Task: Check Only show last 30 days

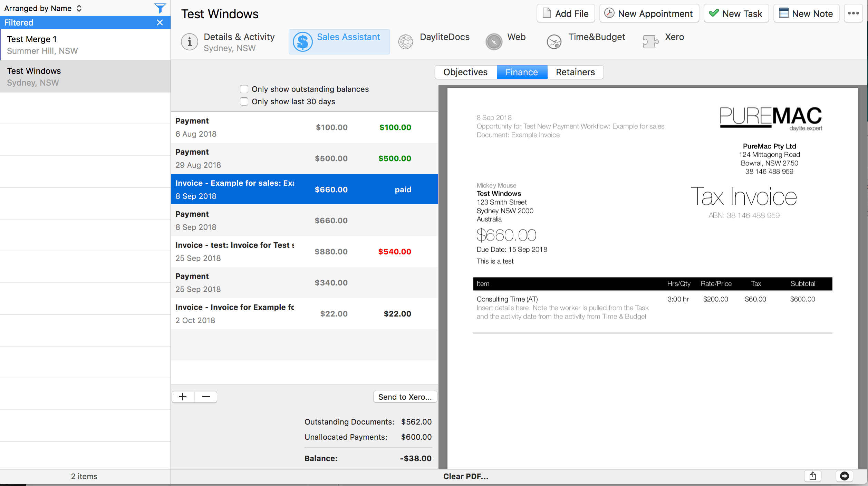Action: tap(244, 101)
